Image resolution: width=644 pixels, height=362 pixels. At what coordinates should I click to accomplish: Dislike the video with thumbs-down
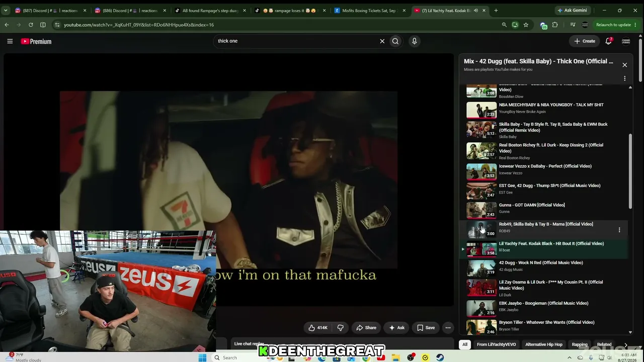click(341, 328)
